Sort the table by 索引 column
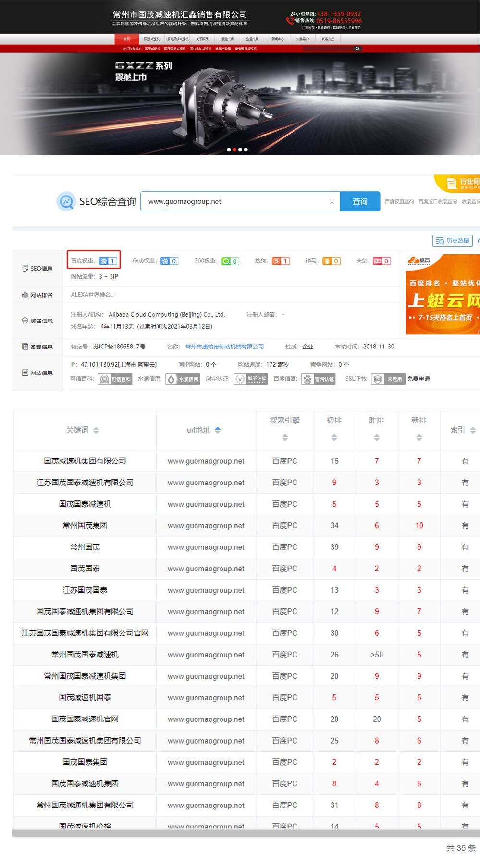480x868 pixels. pos(473,430)
